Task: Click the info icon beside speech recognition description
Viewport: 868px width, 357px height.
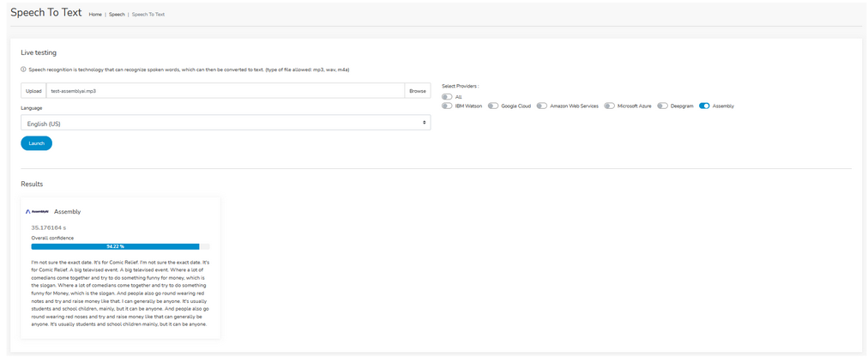Action: [23, 70]
